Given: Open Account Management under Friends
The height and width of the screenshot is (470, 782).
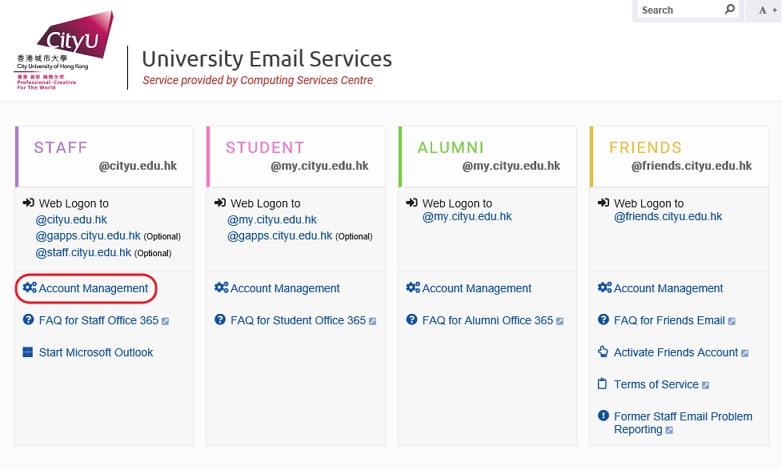Looking at the screenshot, I should click(668, 288).
